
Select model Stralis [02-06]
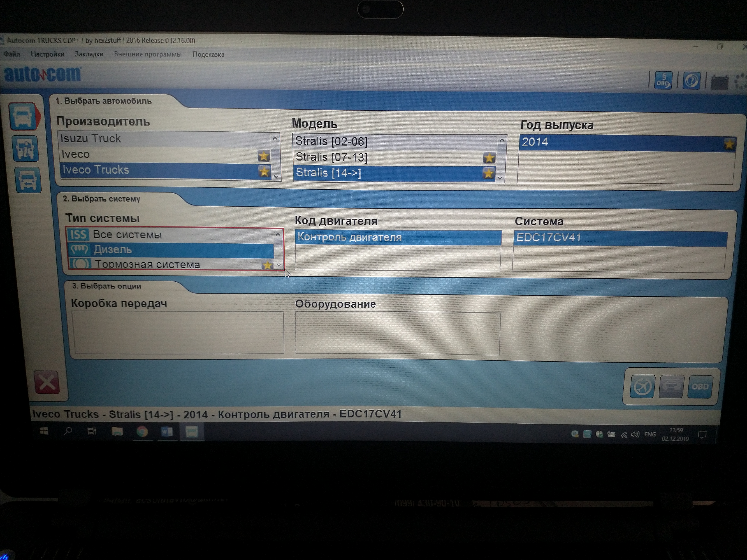[395, 141]
